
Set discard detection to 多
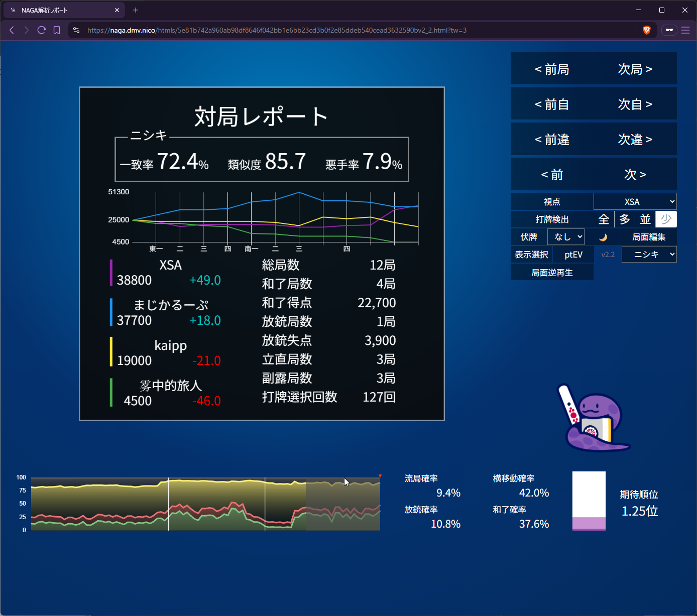(625, 219)
